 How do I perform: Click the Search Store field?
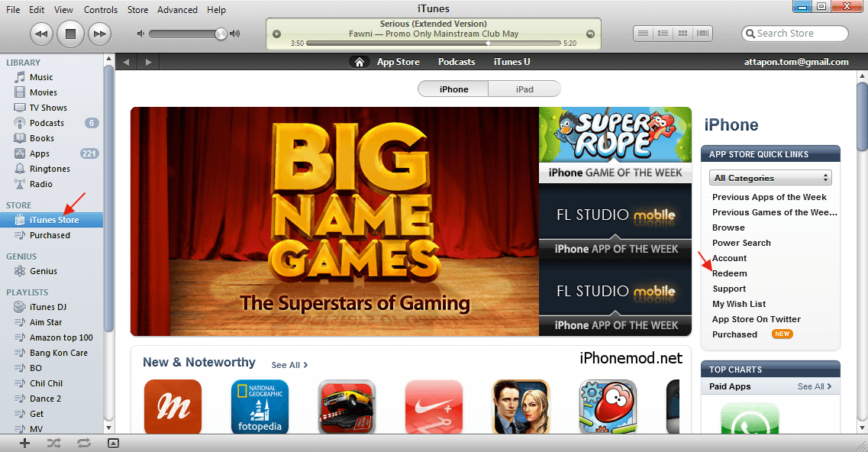pyautogui.click(x=795, y=34)
